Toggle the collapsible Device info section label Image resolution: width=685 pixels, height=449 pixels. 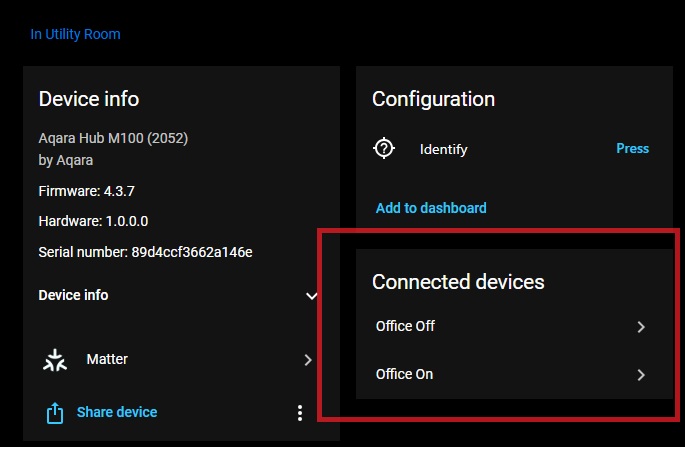coord(73,295)
